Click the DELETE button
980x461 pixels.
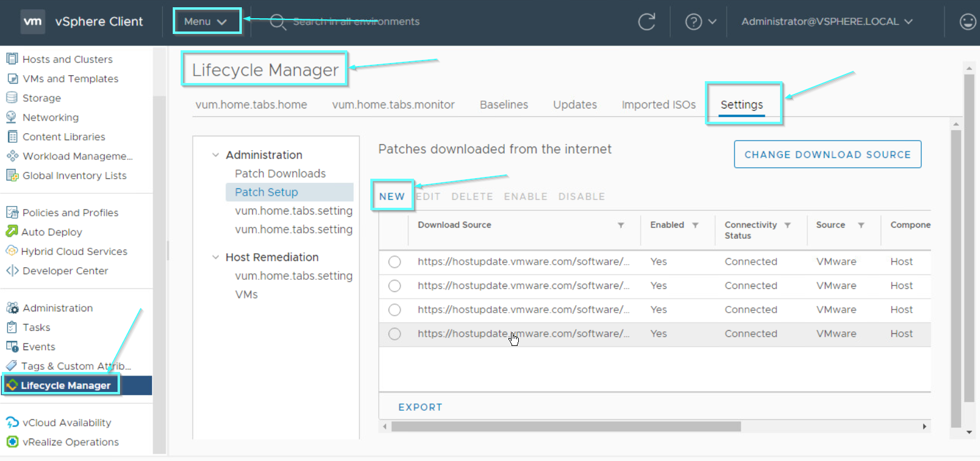pyautogui.click(x=472, y=197)
